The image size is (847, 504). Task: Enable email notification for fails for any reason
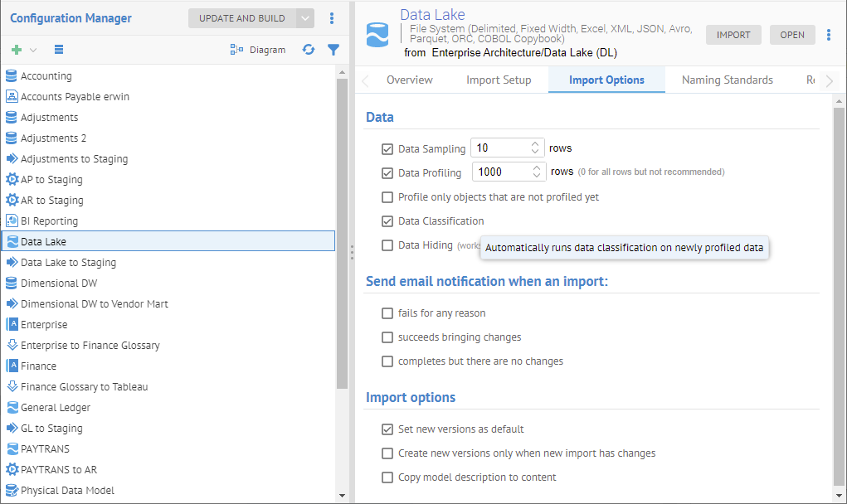coord(387,313)
